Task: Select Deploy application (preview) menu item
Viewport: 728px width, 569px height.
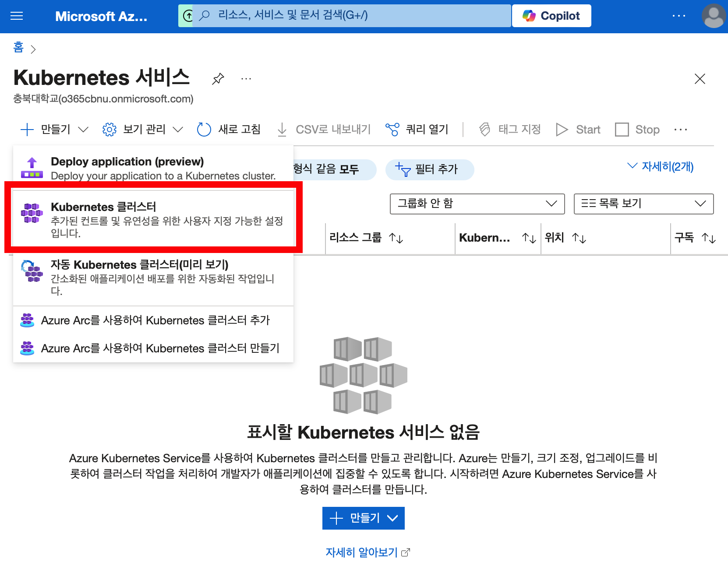Action: coord(153,168)
